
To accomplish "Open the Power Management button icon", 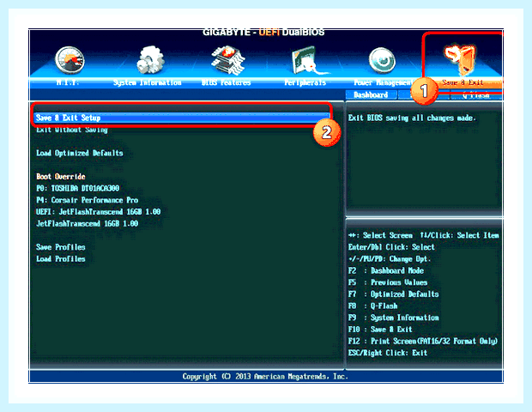I will [382, 60].
